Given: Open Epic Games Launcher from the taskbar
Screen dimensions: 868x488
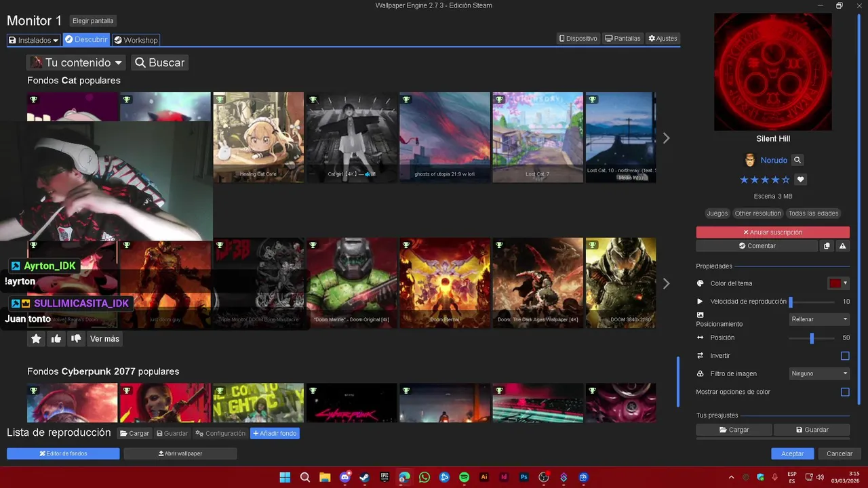Looking at the screenshot, I should (384, 477).
